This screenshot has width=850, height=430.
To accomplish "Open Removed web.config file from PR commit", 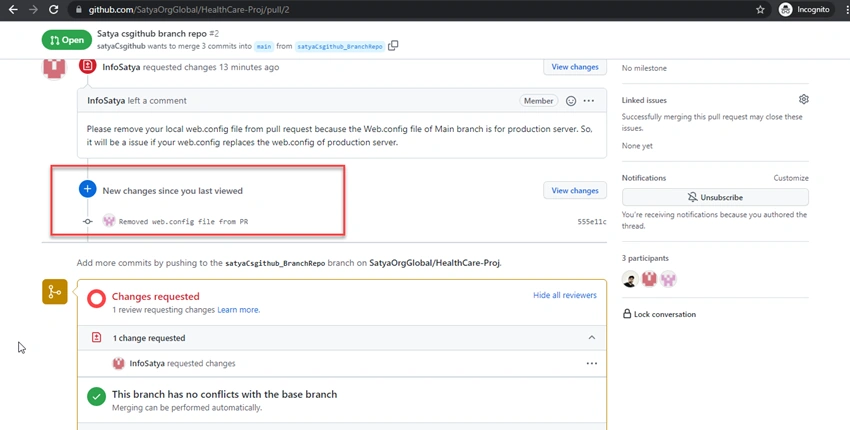I will tap(183, 221).
